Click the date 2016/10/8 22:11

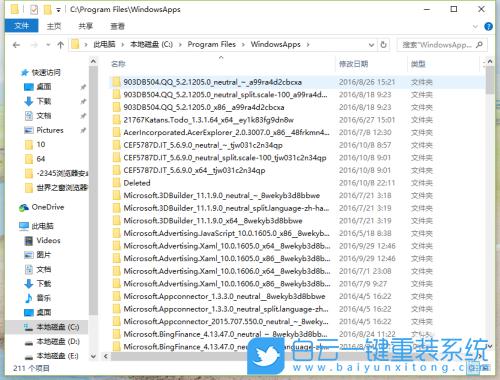click(367, 183)
